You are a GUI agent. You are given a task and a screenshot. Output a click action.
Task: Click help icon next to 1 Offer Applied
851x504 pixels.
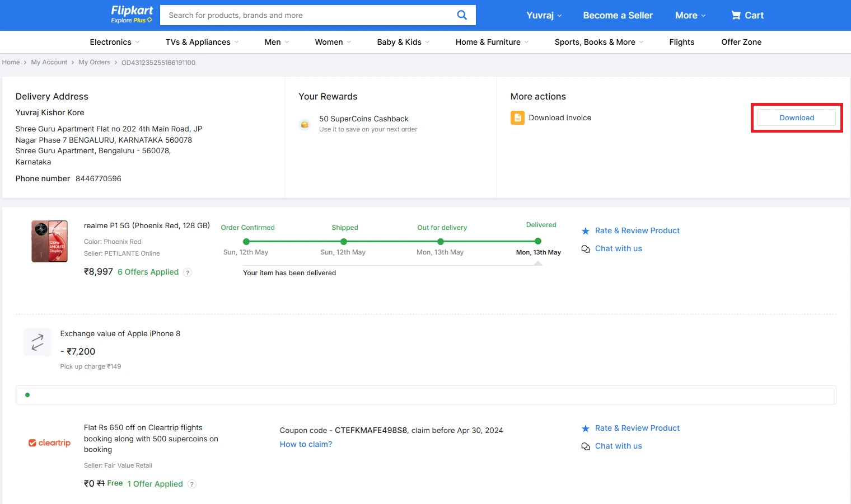pos(192,484)
